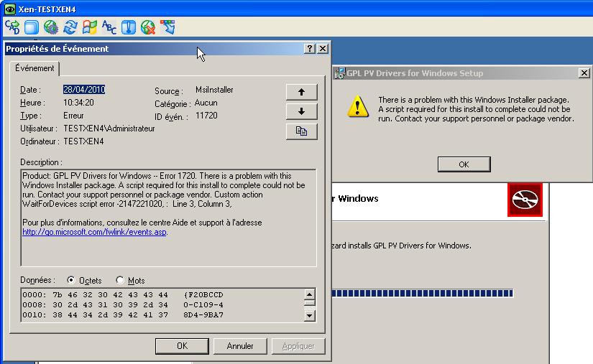
Task: Open the blue exclamation mark status icon
Action: (129, 27)
